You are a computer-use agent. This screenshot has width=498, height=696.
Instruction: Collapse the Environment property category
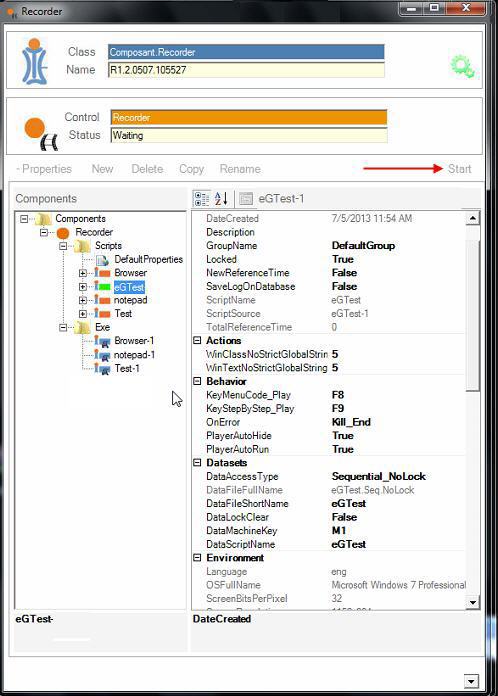(x=197, y=558)
